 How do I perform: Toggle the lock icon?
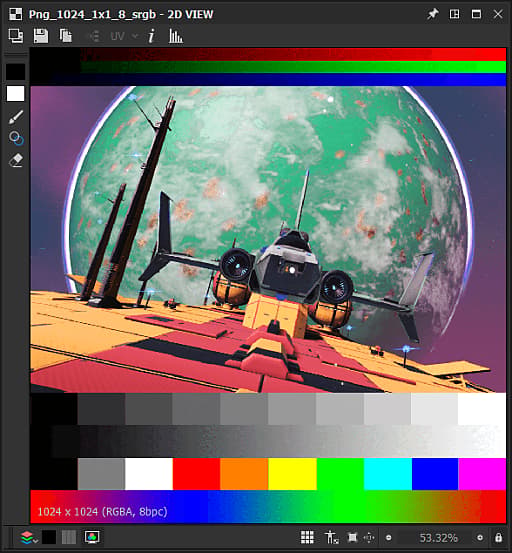click(x=498, y=537)
